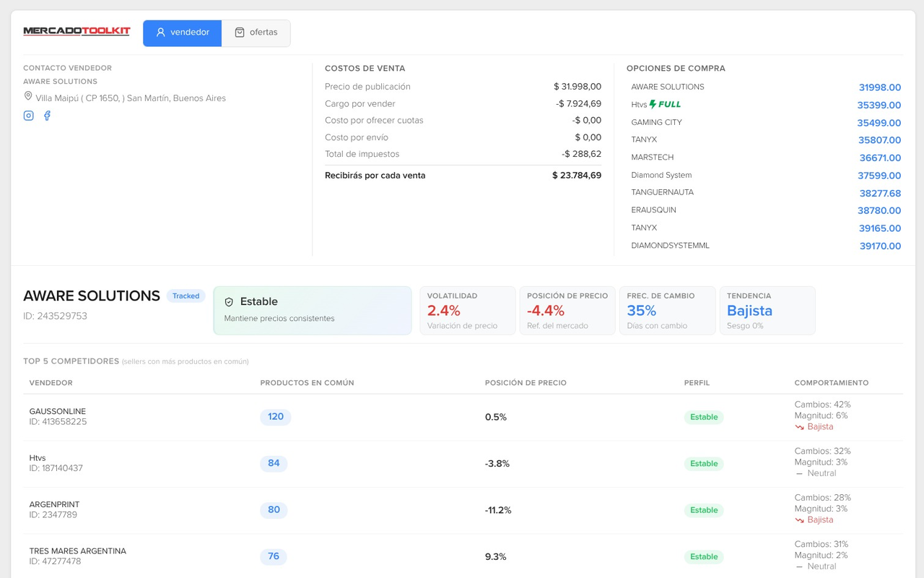Click TRES MARES ARGENTINA badge 76

pyautogui.click(x=274, y=556)
